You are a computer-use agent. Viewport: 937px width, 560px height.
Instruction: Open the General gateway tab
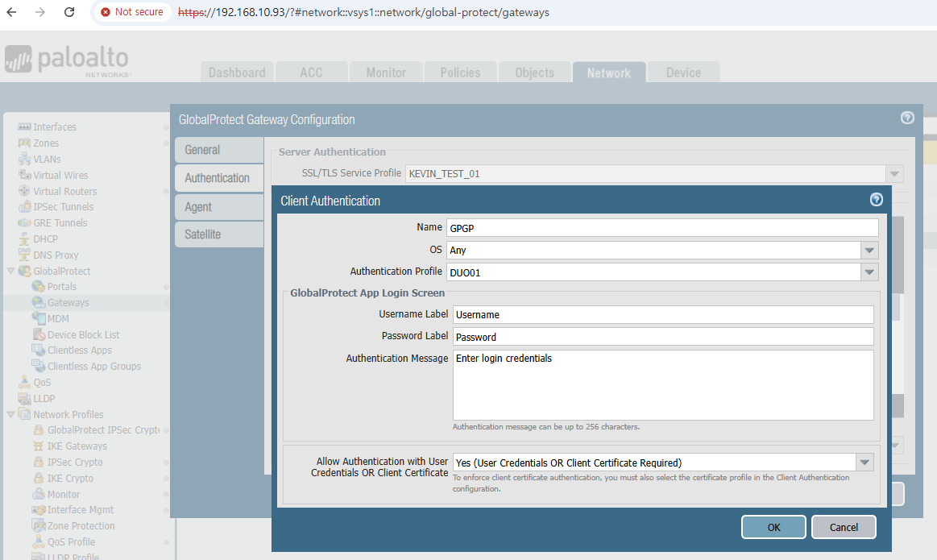tap(218, 150)
